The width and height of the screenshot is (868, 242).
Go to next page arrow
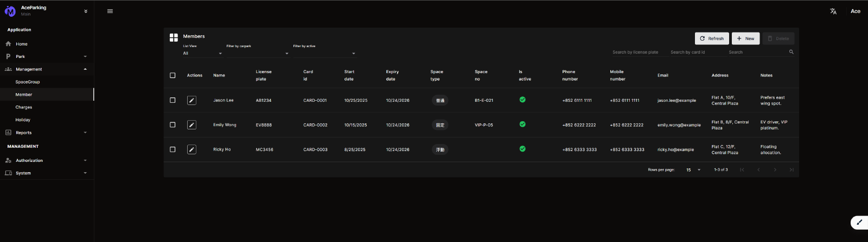pyautogui.click(x=775, y=170)
